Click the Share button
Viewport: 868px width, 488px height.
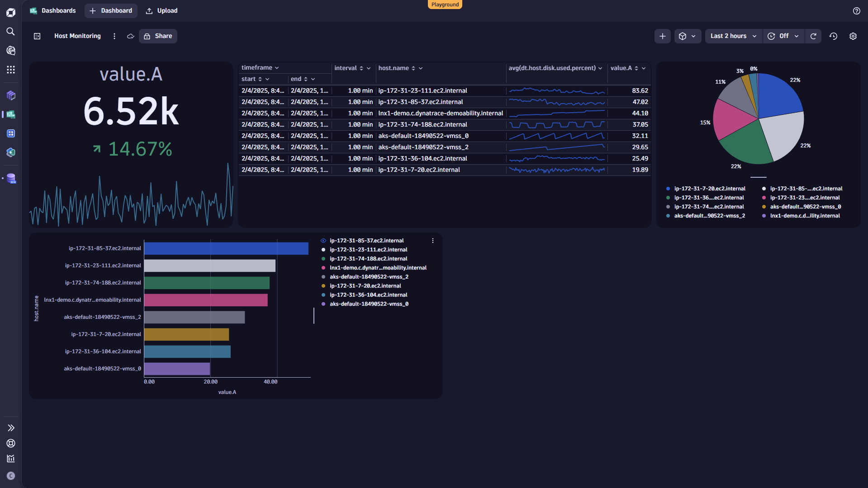158,36
